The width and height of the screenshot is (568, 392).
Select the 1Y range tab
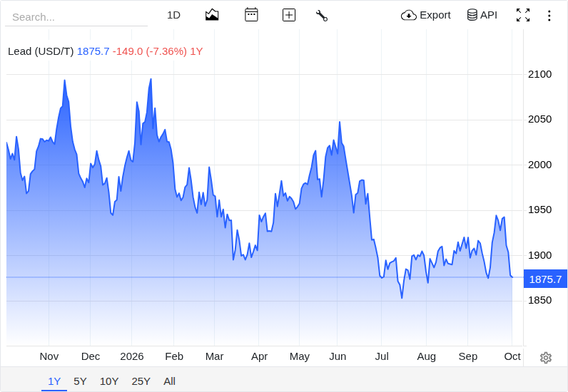(x=54, y=381)
